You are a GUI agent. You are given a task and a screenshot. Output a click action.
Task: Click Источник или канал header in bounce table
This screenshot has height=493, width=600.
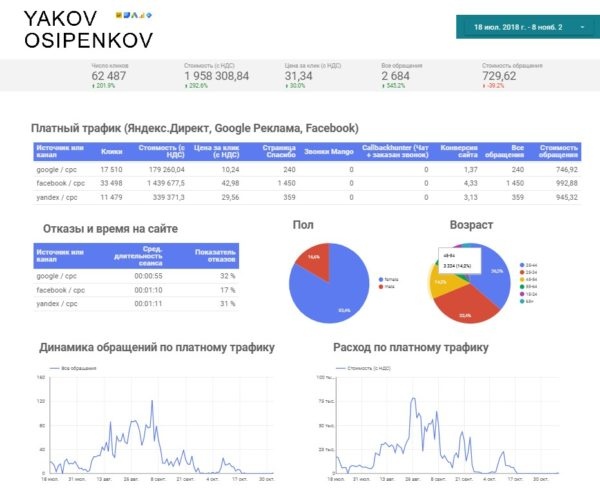tap(60, 256)
